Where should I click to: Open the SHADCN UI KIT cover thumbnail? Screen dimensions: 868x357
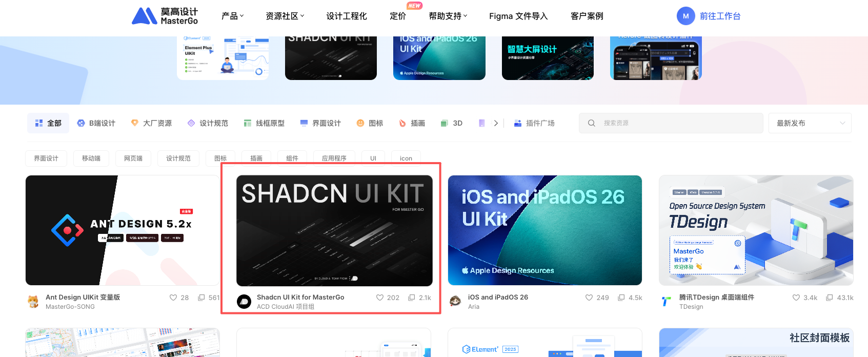coord(334,230)
